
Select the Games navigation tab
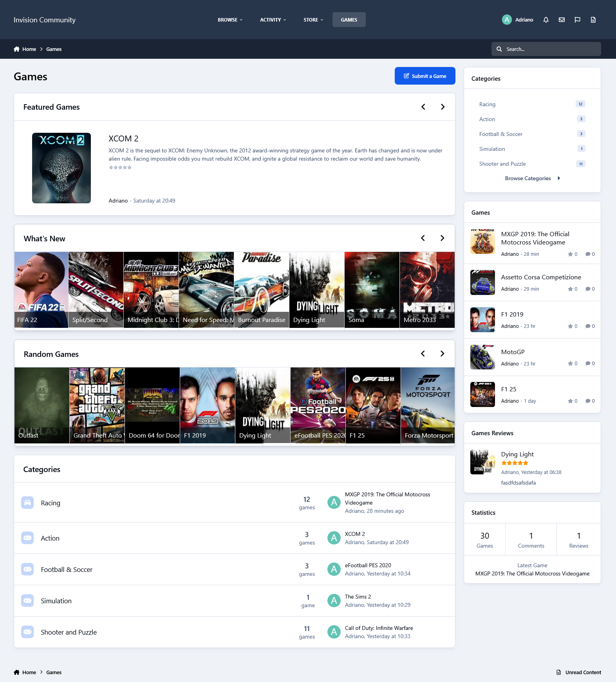tap(349, 20)
